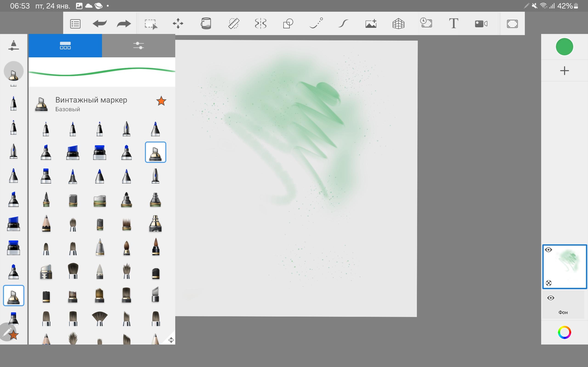Open the Text tool
This screenshot has width=588, height=367.
click(453, 24)
